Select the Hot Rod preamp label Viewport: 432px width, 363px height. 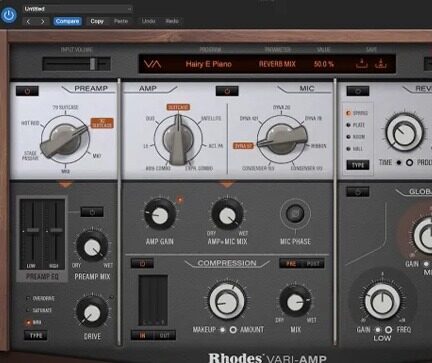coord(30,123)
